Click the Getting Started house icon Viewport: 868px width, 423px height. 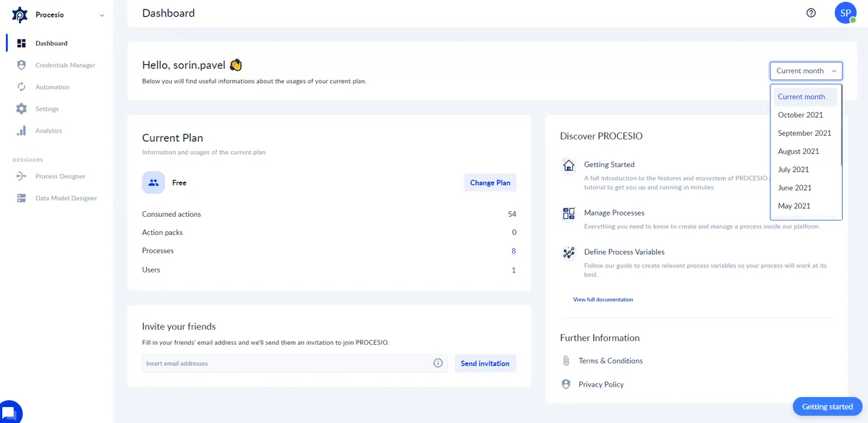[x=569, y=165]
